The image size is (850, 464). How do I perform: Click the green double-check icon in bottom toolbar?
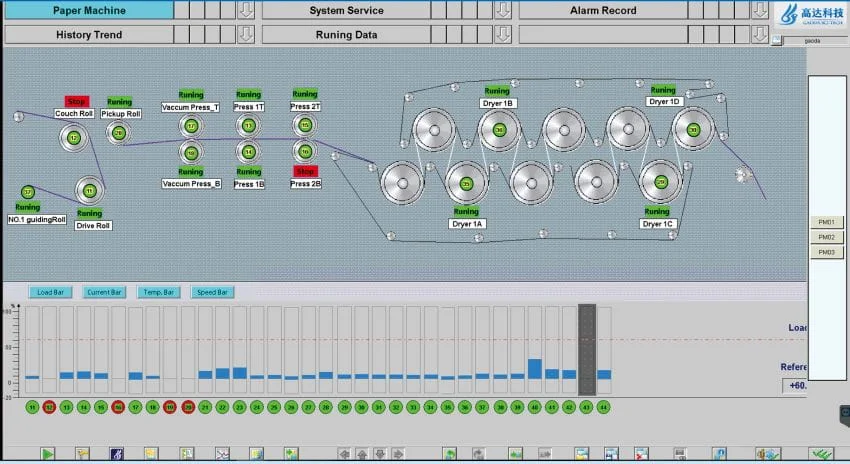pyautogui.click(x=821, y=454)
